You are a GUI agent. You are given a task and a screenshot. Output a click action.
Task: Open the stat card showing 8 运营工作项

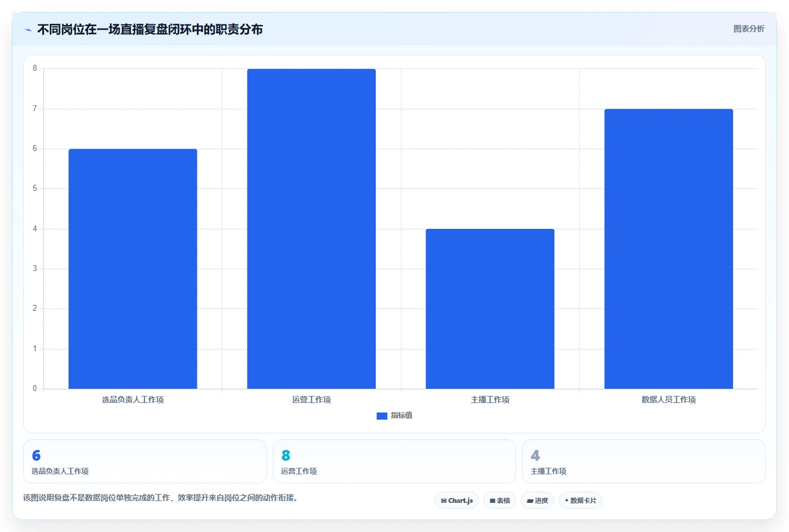(x=394, y=461)
